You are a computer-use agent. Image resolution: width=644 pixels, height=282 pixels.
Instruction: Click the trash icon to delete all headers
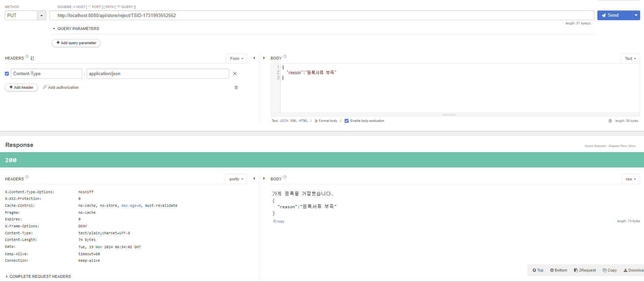pos(236,87)
